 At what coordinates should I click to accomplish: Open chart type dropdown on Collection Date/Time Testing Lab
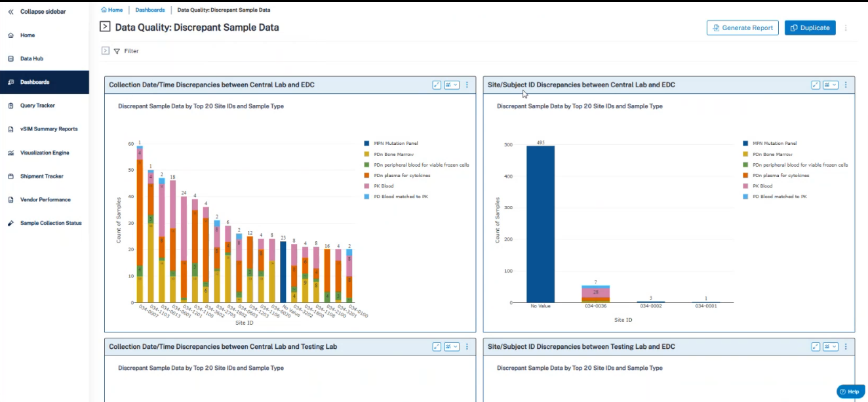pyautogui.click(x=452, y=346)
